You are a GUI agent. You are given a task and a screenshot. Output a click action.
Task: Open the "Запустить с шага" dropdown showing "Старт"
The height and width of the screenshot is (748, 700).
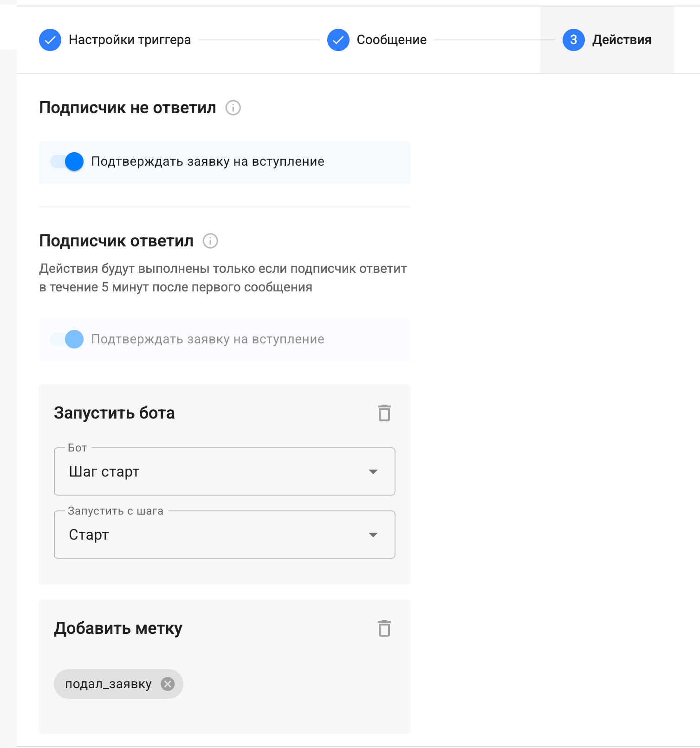click(224, 535)
